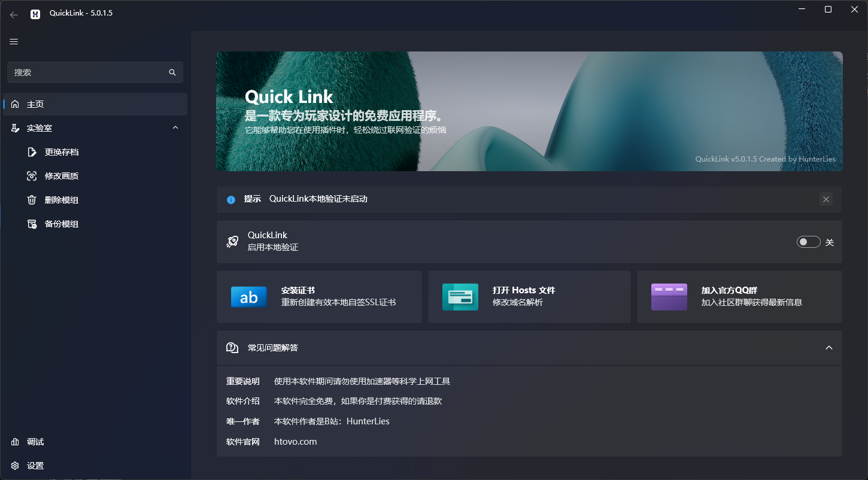Screen dimensions: 868x480
Task: Collapse the 常见问题解答 section
Action: (829, 348)
